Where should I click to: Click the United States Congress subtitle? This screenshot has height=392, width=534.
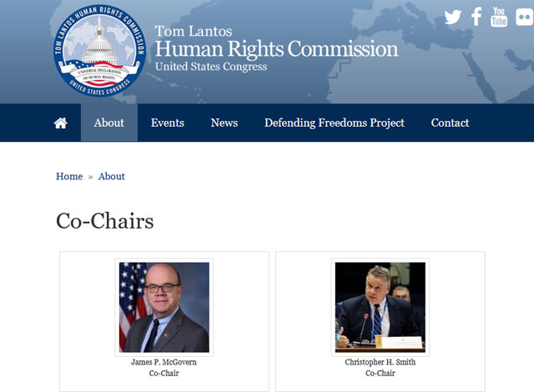coord(211,68)
